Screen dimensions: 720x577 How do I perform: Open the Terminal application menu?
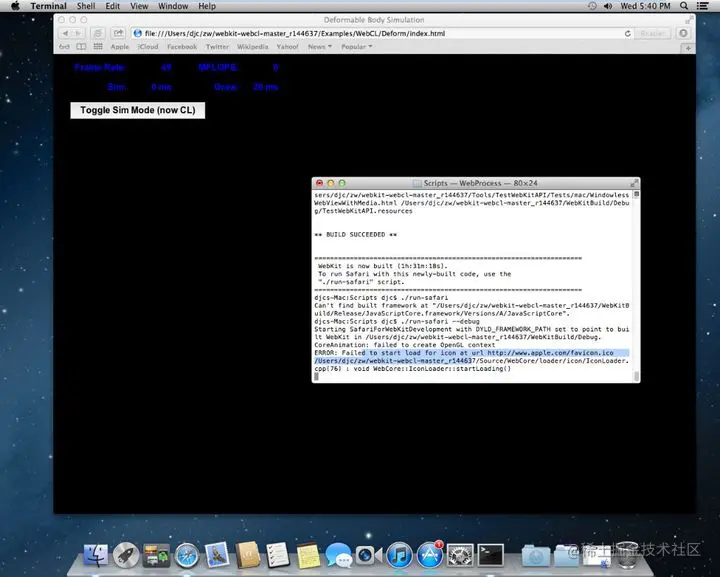tap(48, 6)
